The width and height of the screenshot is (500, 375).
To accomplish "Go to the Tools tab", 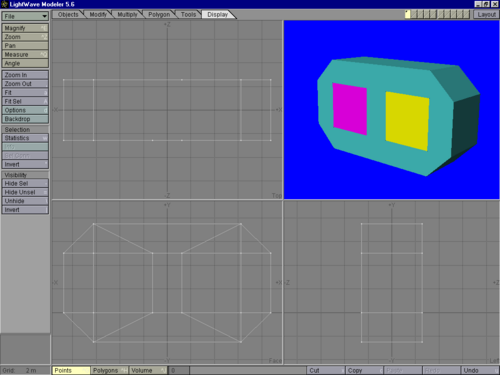I will coord(188,14).
